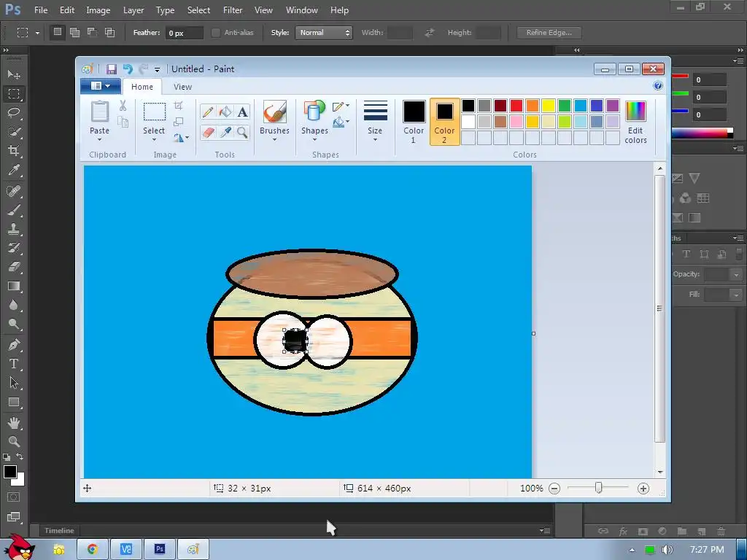The height and width of the screenshot is (560, 747).
Task: Click the zoom out minus button
Action: pyautogui.click(x=554, y=488)
